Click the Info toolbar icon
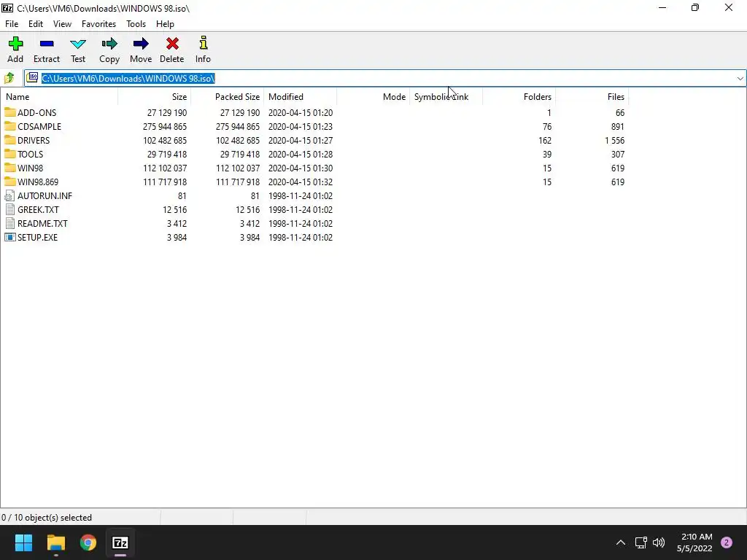The image size is (747, 560). coord(204,43)
